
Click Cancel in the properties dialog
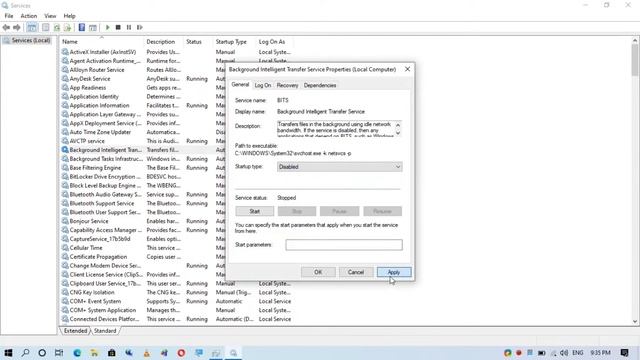[356, 272]
